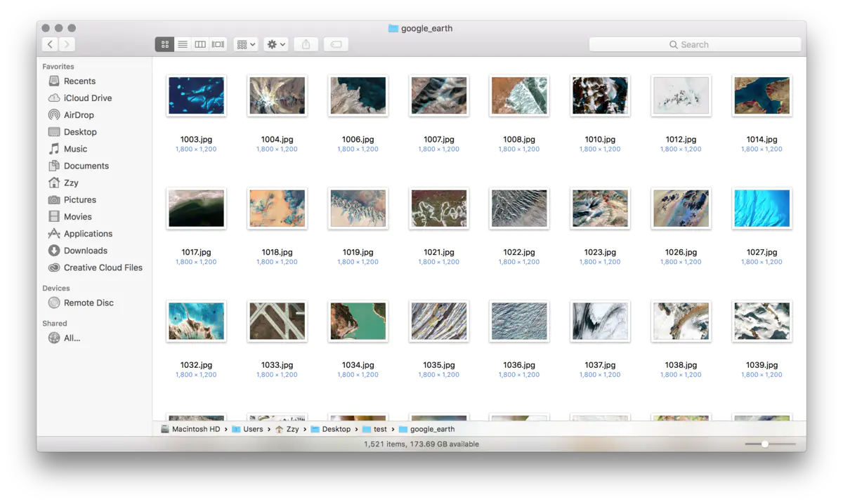Open Desktop in the sidebar

point(80,132)
